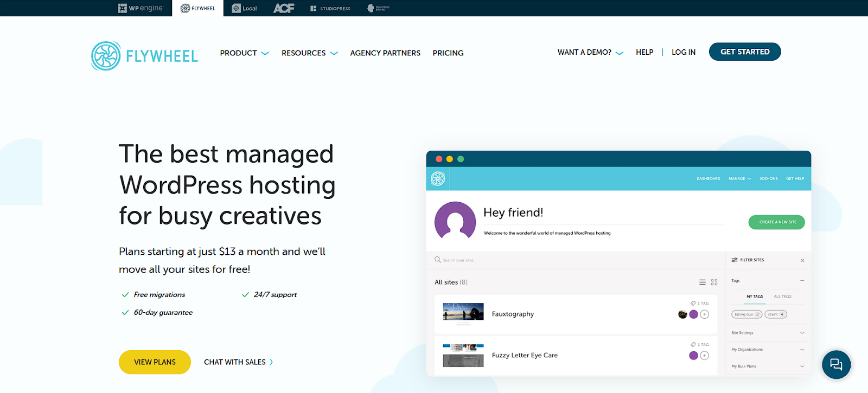Click the 24/7 support checkmark icon
The height and width of the screenshot is (393, 868).
tap(245, 295)
